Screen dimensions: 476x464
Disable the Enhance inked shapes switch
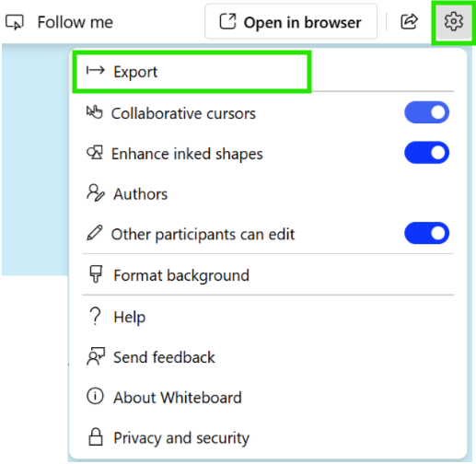point(426,153)
